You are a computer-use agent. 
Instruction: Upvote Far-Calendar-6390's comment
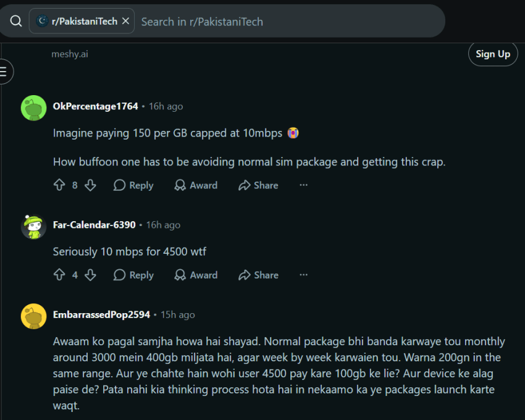pyautogui.click(x=59, y=275)
